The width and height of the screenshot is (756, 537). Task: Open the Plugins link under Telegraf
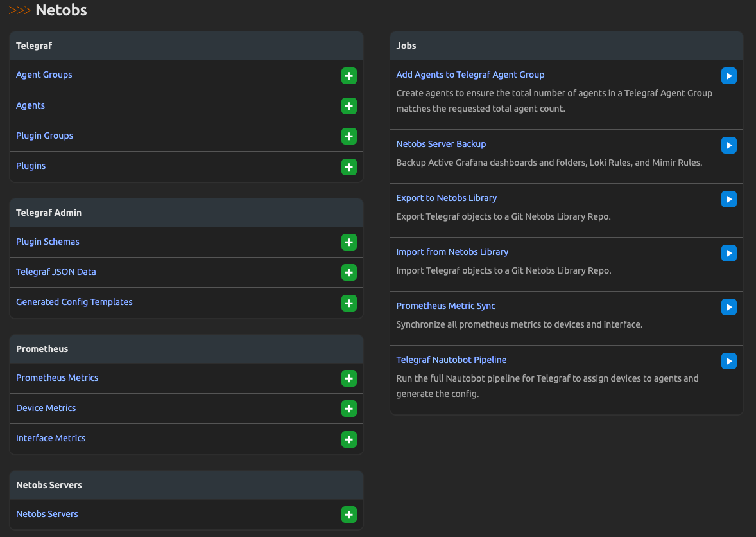31,166
